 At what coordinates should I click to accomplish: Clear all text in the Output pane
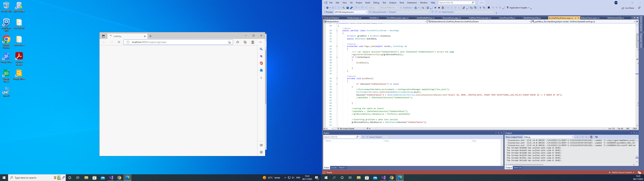tap(591, 137)
